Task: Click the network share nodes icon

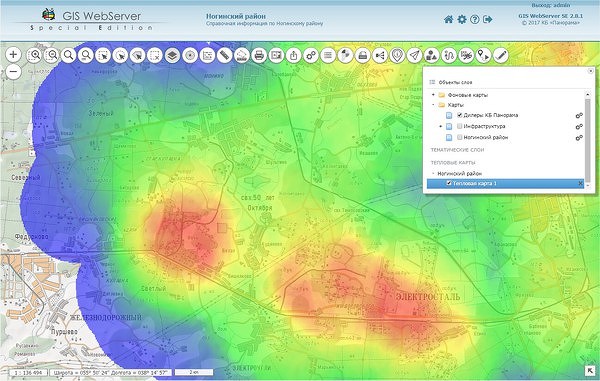Action: click(380, 55)
